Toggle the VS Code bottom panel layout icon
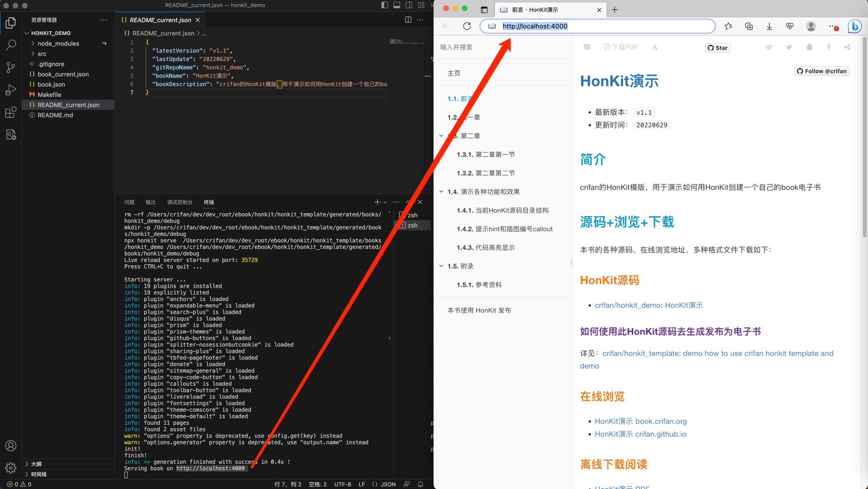868x489 pixels. pyautogui.click(x=397, y=5)
